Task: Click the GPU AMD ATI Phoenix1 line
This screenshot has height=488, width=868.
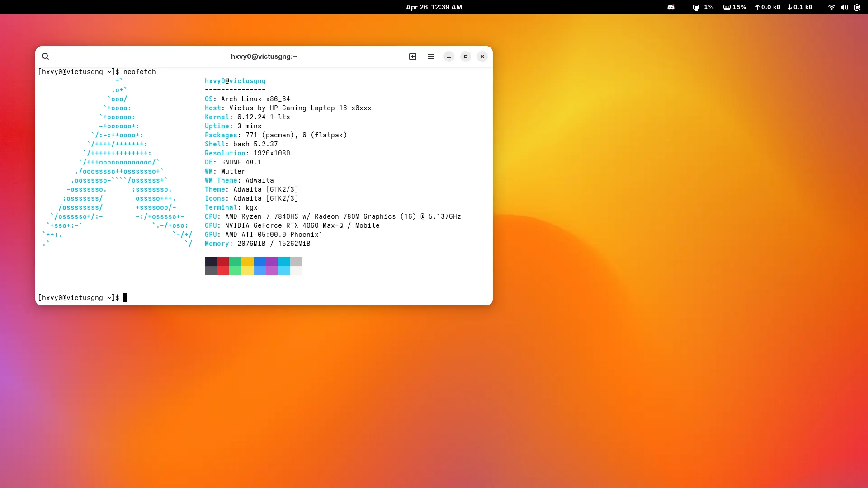Action: 264,235
